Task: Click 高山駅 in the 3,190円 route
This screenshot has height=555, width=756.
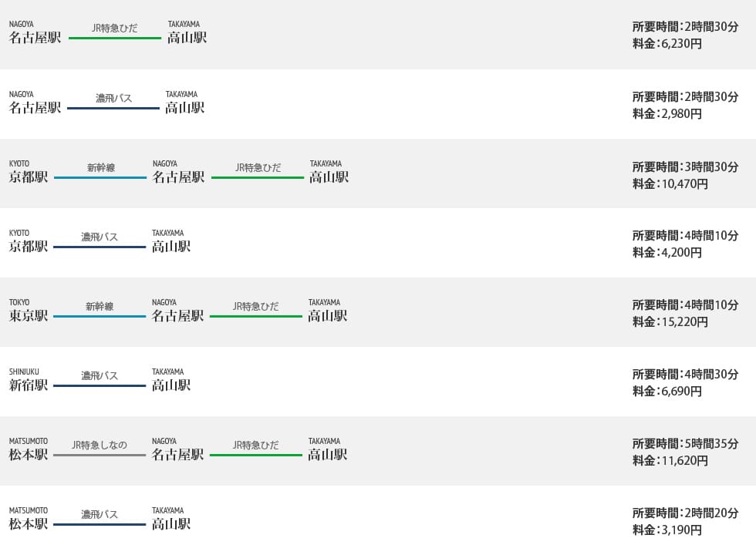Action: click(171, 524)
